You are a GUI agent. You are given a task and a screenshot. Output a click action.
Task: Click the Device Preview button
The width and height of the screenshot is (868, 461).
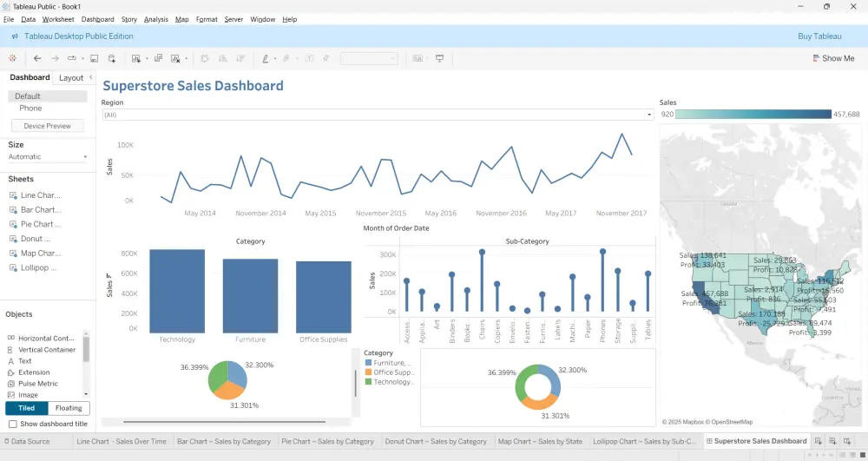(x=47, y=126)
